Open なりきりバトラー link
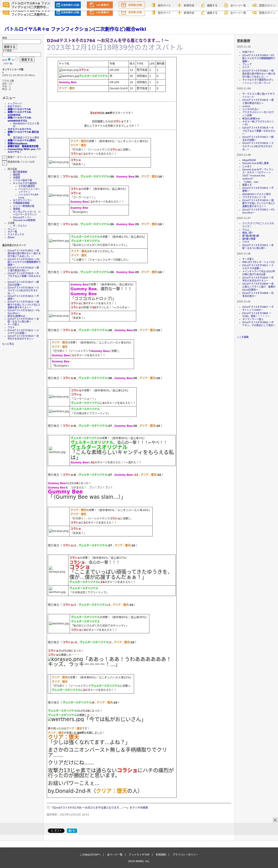278x868 pixels. click(x=23, y=200)
